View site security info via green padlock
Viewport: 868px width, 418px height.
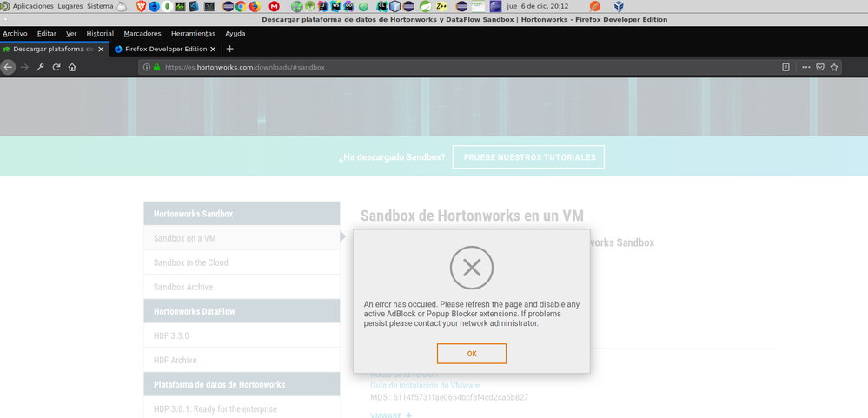click(x=156, y=67)
